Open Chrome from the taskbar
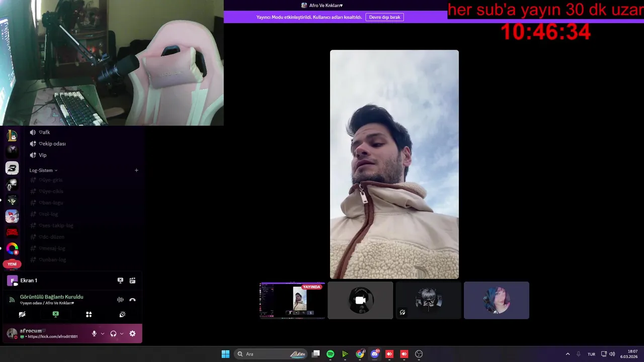The height and width of the screenshot is (362, 644). pyautogui.click(x=360, y=354)
